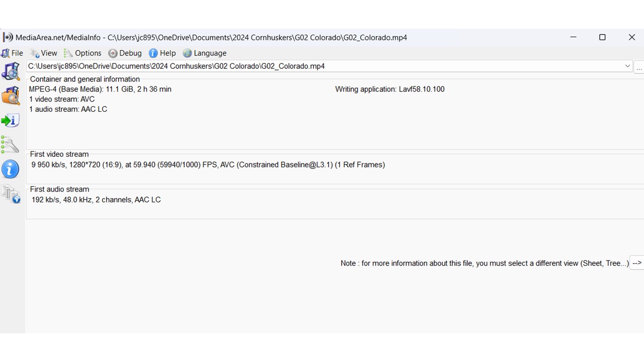Image resolution: width=644 pixels, height=362 pixels.
Task: Click the browse ellipsis button
Action: pyautogui.click(x=639, y=67)
